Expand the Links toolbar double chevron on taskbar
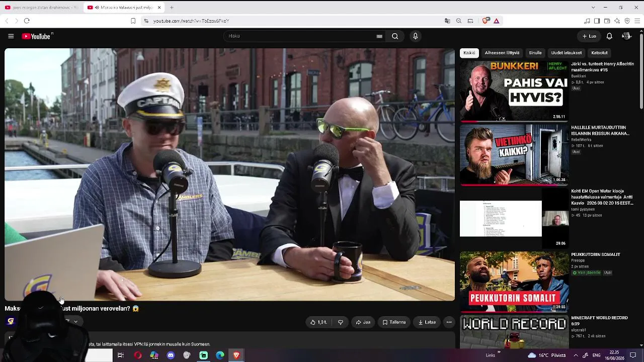Screen dimensions: 644x362 (499, 352)
